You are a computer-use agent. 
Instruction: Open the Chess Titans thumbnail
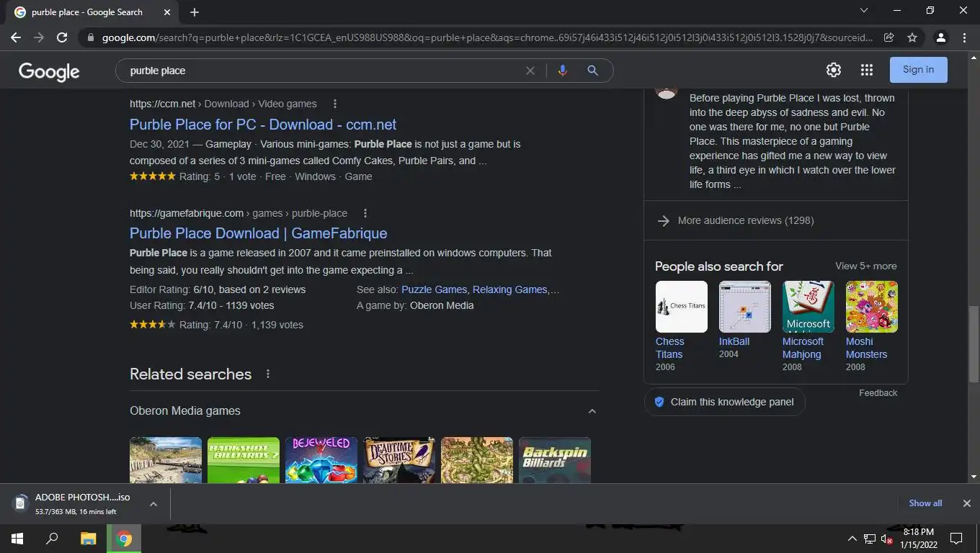pyautogui.click(x=682, y=307)
